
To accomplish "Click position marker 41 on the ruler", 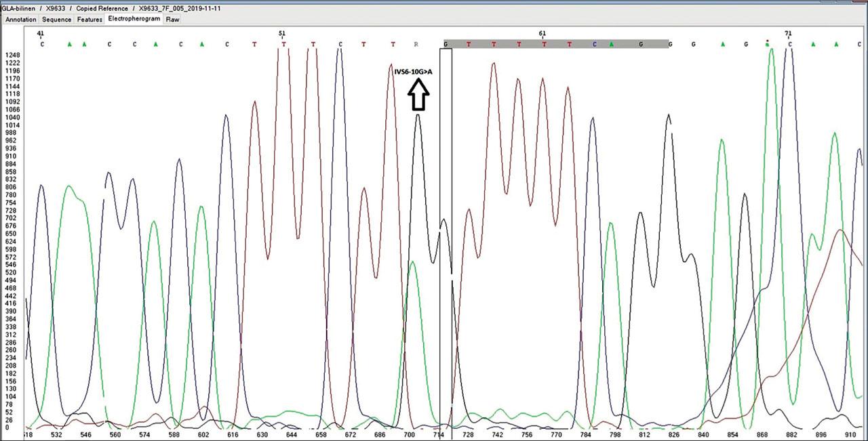I will [x=41, y=33].
